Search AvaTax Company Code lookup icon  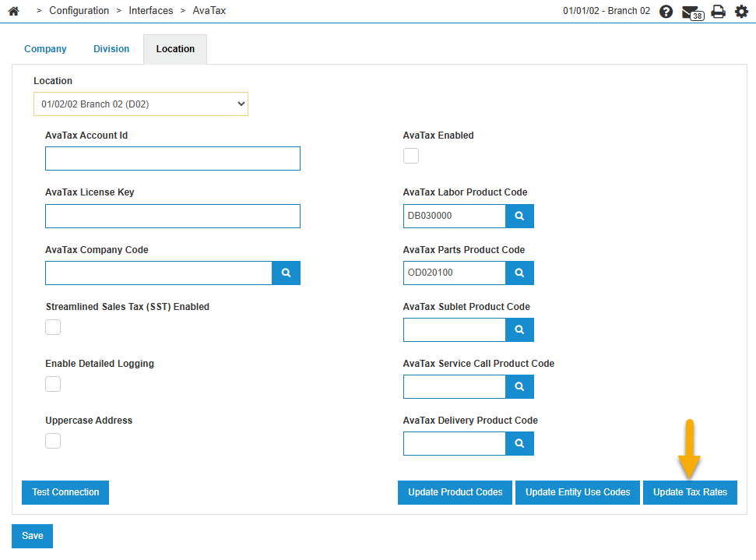coord(286,273)
